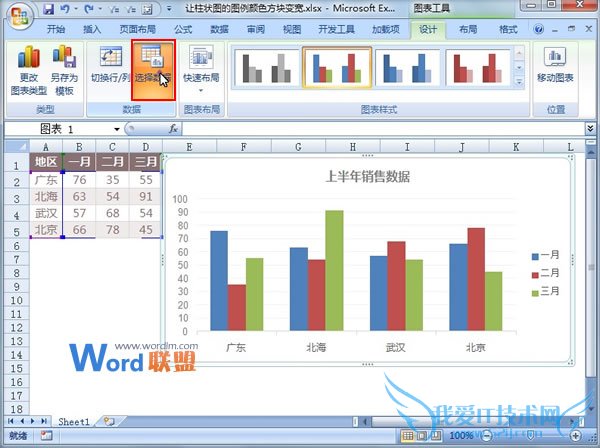This screenshot has width=600, height=448.
Task: Switch Row/Column (切换行/列)
Action: pos(110,65)
